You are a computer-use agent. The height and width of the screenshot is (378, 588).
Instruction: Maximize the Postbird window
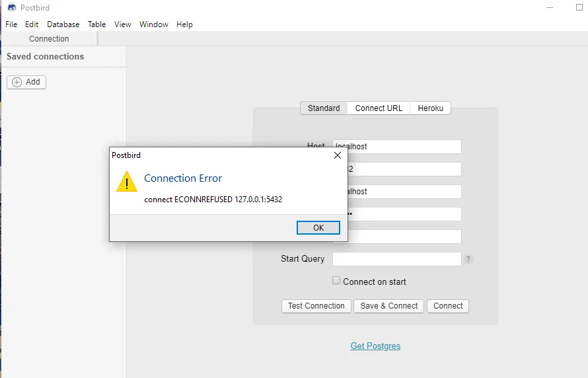tap(579, 7)
